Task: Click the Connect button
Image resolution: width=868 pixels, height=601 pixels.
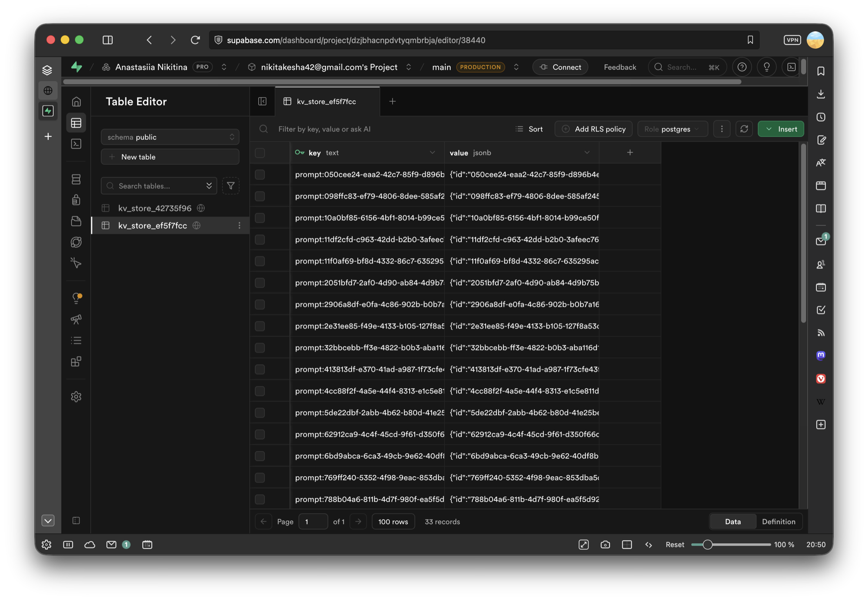Action: coord(560,67)
